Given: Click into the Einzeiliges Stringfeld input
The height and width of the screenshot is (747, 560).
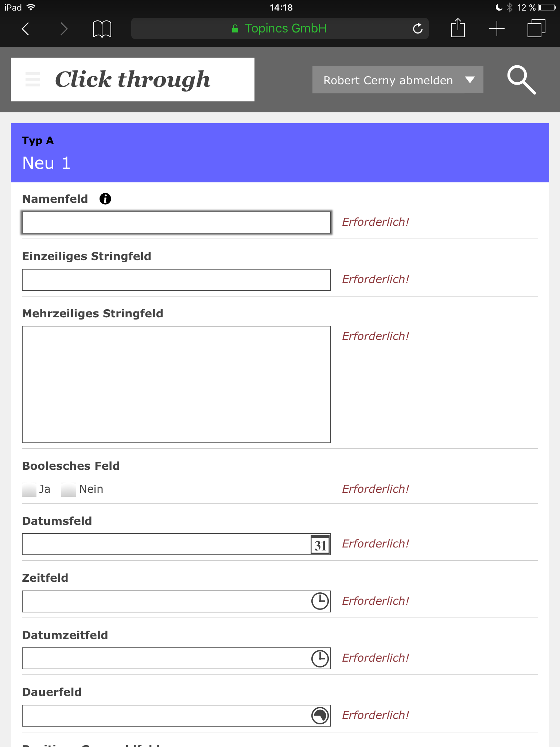Looking at the screenshot, I should (x=176, y=280).
